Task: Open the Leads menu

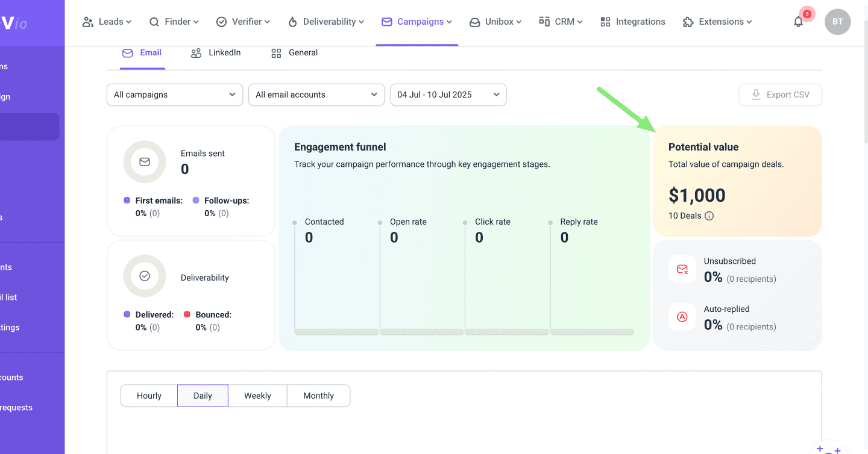Action: coord(107,22)
